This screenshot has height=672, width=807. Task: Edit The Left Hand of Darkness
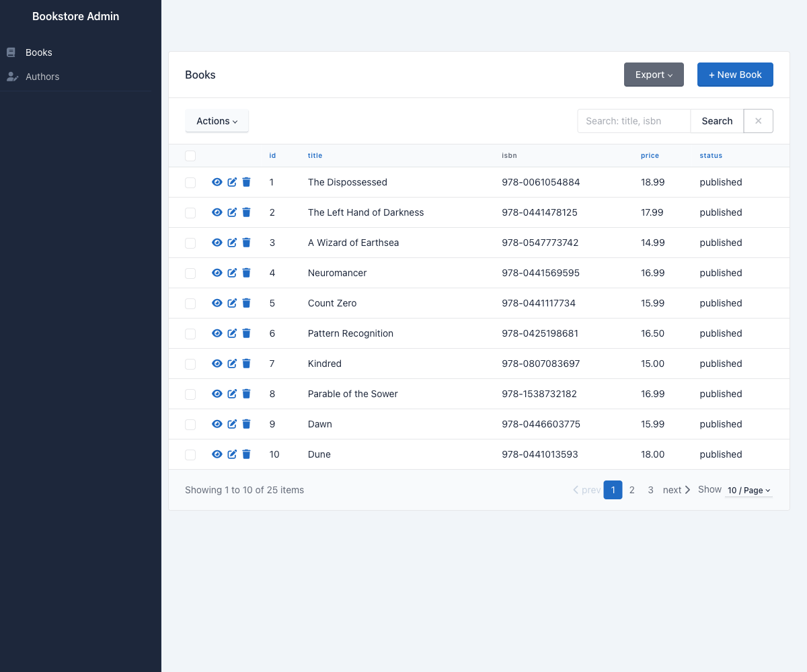tap(232, 212)
